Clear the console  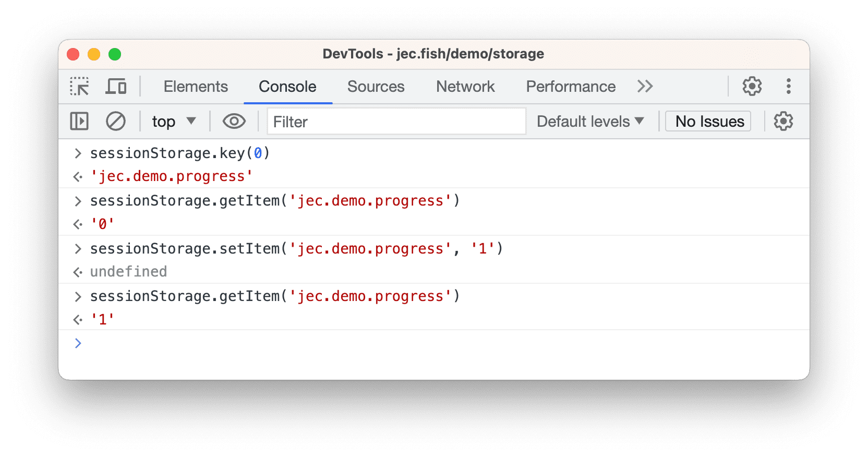click(x=116, y=121)
